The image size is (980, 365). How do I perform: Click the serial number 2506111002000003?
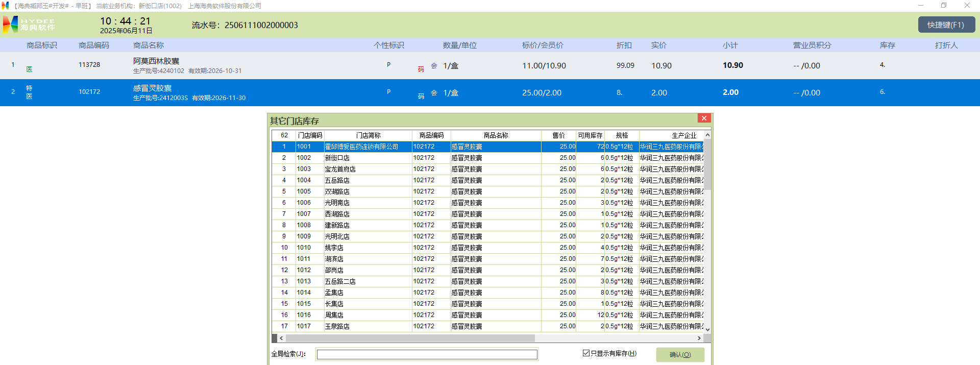pos(261,25)
